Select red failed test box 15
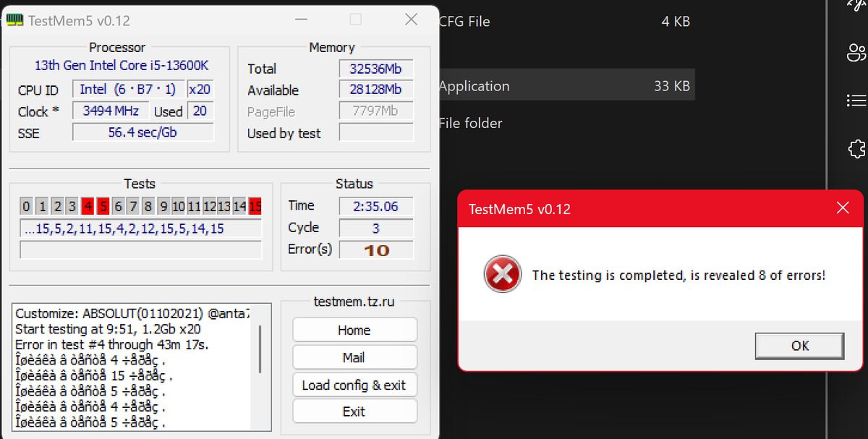Viewport: 868px width, 439px height. point(255,206)
